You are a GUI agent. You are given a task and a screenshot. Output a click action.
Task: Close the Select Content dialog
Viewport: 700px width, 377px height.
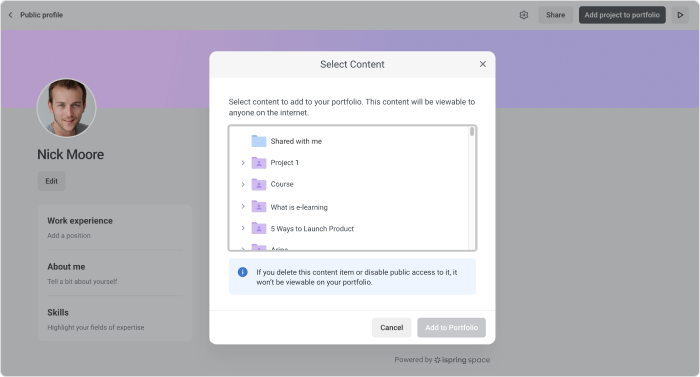pos(483,64)
